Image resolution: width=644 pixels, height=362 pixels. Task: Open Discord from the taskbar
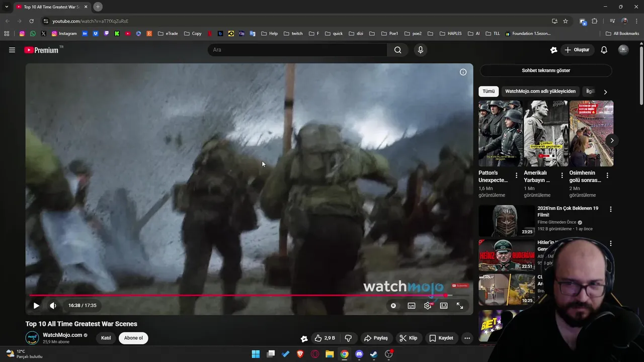point(359,354)
